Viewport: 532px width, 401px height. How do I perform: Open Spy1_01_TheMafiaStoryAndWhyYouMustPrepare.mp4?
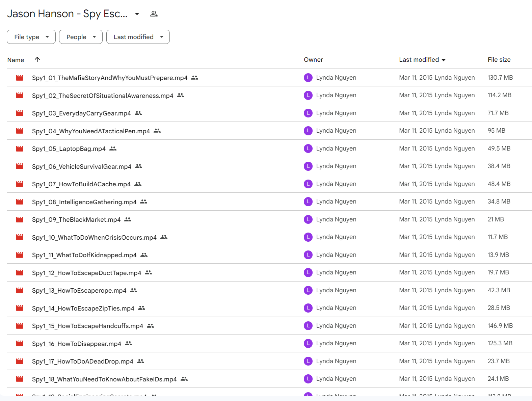tap(110, 78)
